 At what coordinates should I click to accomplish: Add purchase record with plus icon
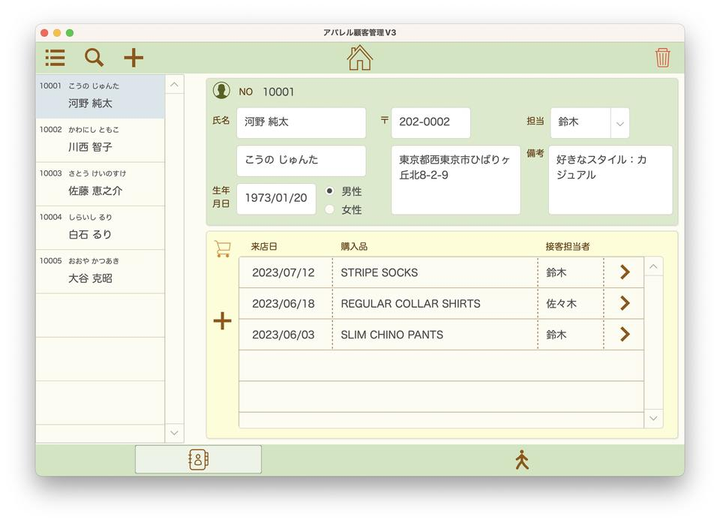(x=222, y=321)
